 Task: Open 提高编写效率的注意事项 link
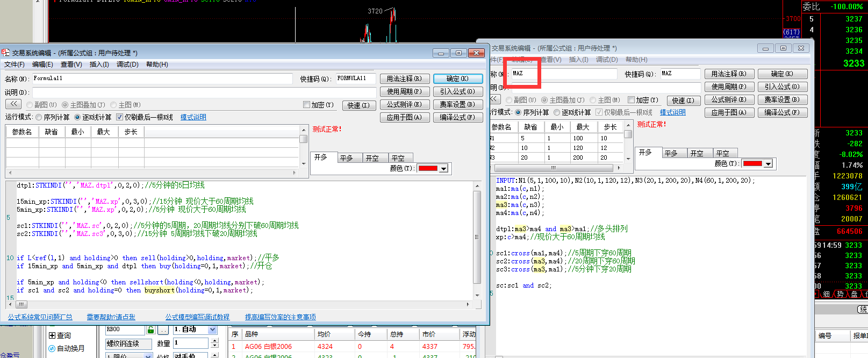[281, 317]
